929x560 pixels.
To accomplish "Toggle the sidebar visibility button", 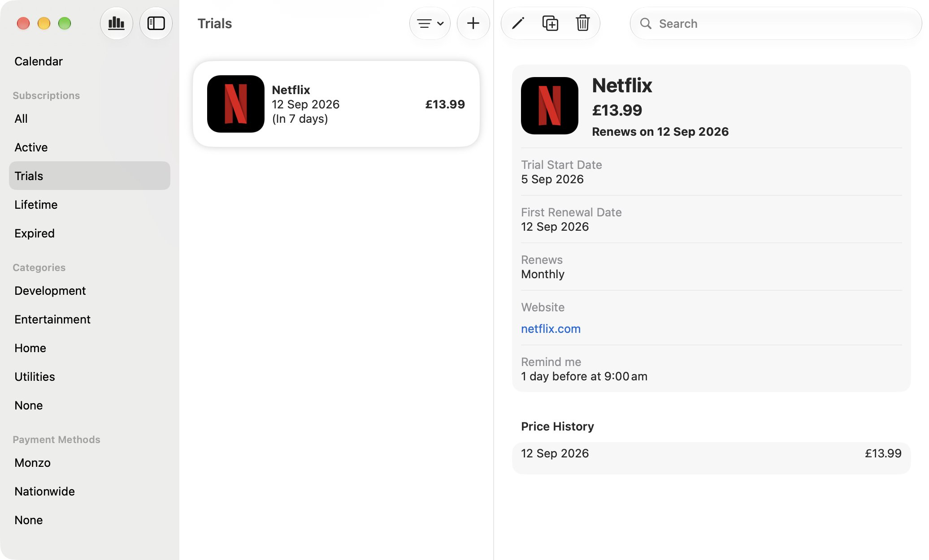I will pyautogui.click(x=156, y=23).
